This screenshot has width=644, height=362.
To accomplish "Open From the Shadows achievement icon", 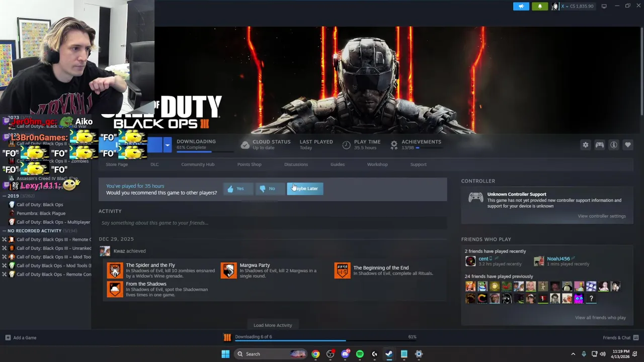I will click(x=115, y=289).
